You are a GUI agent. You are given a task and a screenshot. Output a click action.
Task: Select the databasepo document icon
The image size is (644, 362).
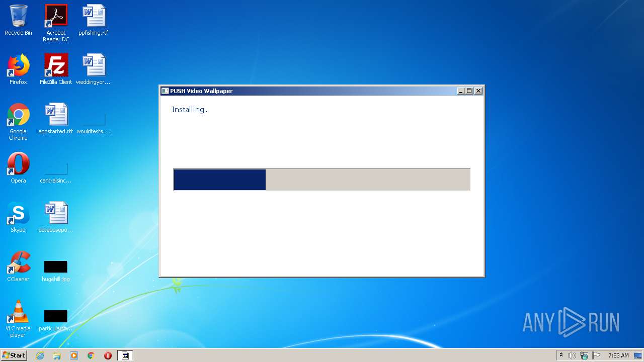click(56, 217)
